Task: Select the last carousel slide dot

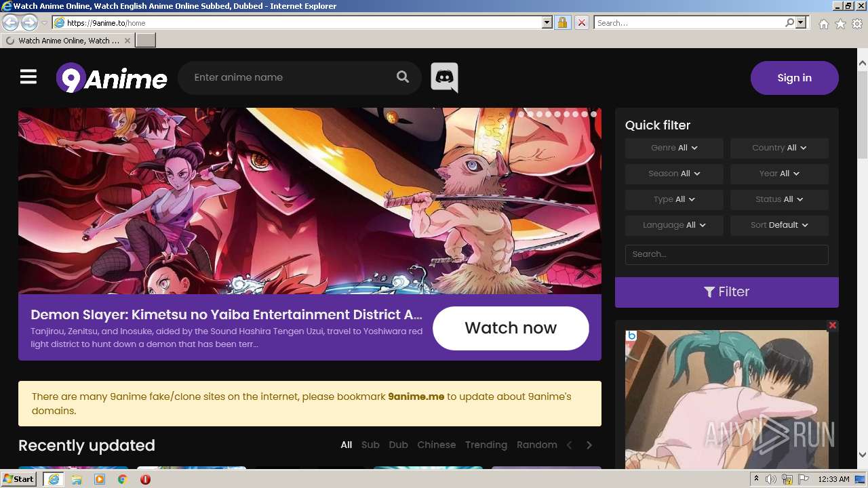Action: pos(593,115)
